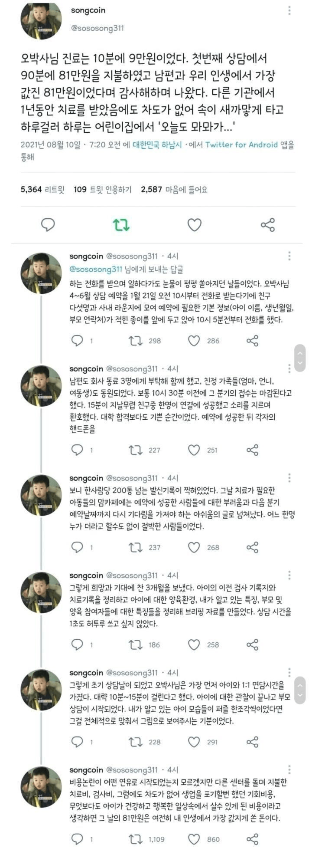Click the scroll handle on the right edge

tap(300, 358)
